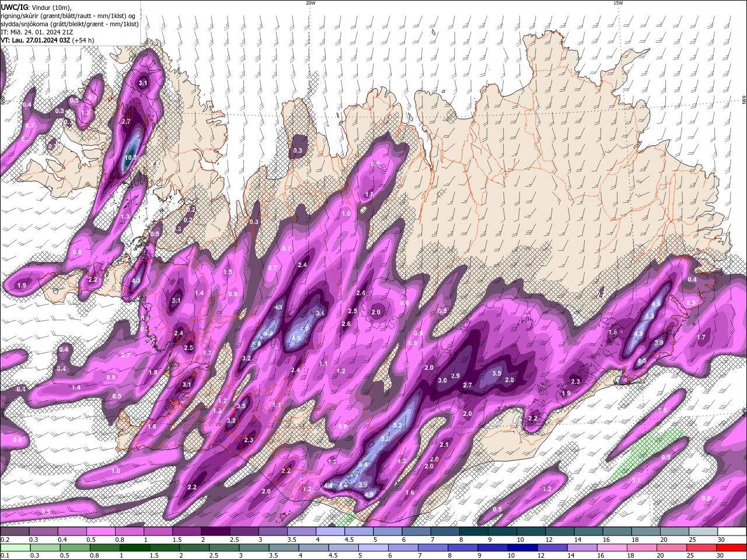Click the '3.6' value label on the map

320,313
